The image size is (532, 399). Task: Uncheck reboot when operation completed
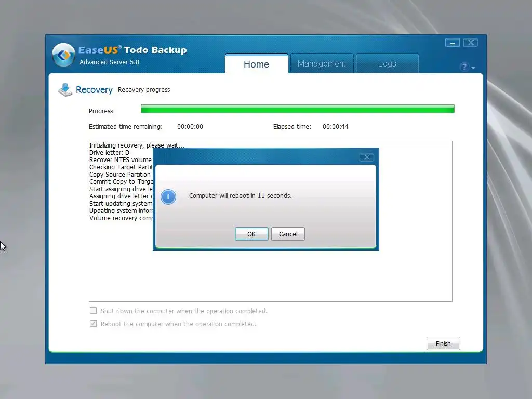[x=94, y=323]
